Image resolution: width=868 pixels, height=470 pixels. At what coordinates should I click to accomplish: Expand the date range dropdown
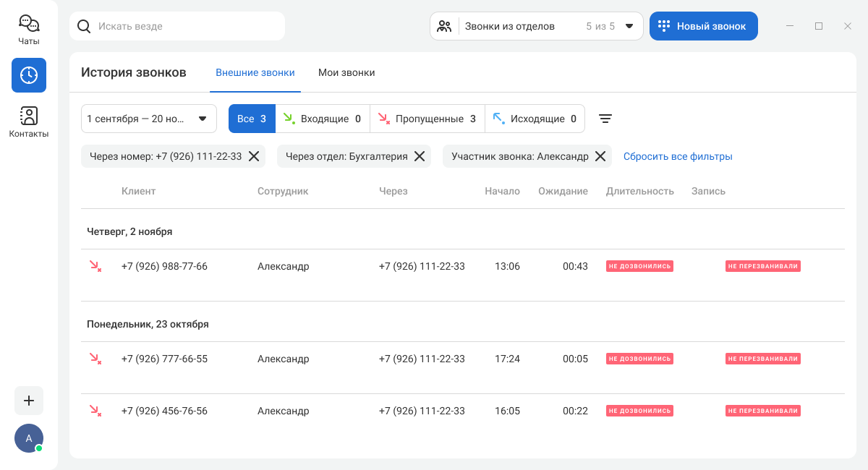tap(149, 119)
